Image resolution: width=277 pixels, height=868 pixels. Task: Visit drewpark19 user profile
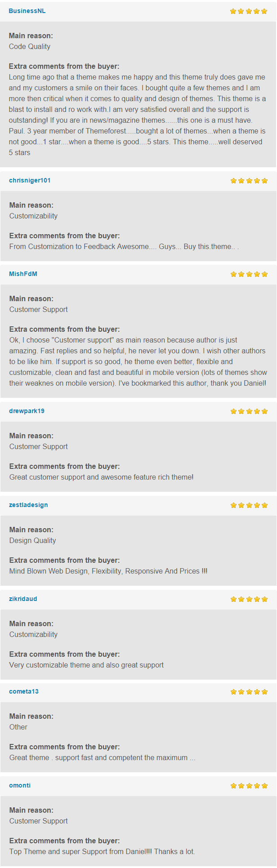pyautogui.click(x=27, y=411)
